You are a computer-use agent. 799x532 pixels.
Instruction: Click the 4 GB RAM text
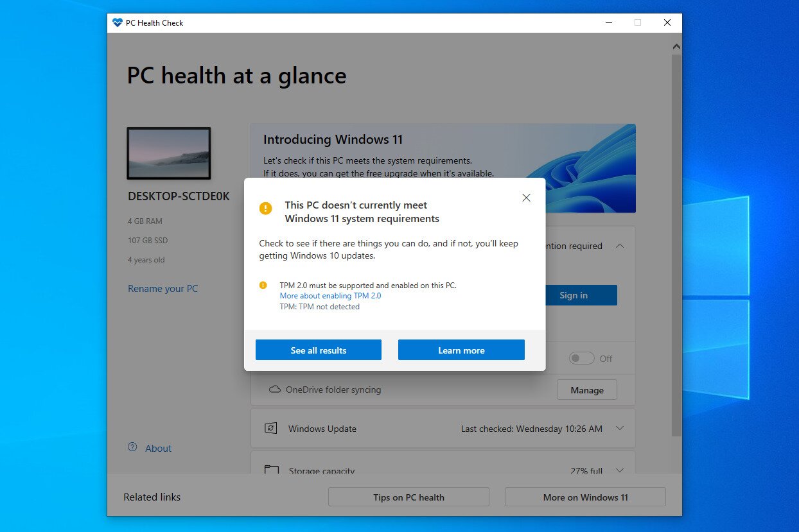pos(145,221)
